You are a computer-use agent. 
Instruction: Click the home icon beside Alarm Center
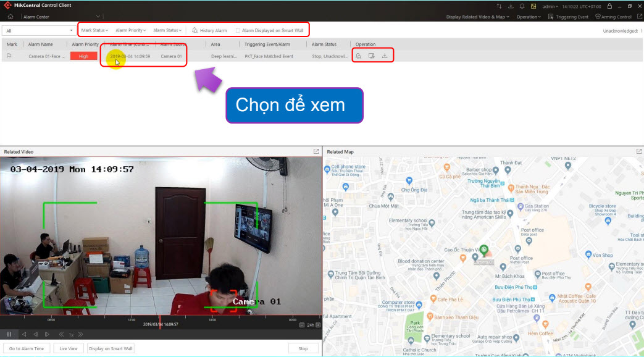[x=10, y=17]
